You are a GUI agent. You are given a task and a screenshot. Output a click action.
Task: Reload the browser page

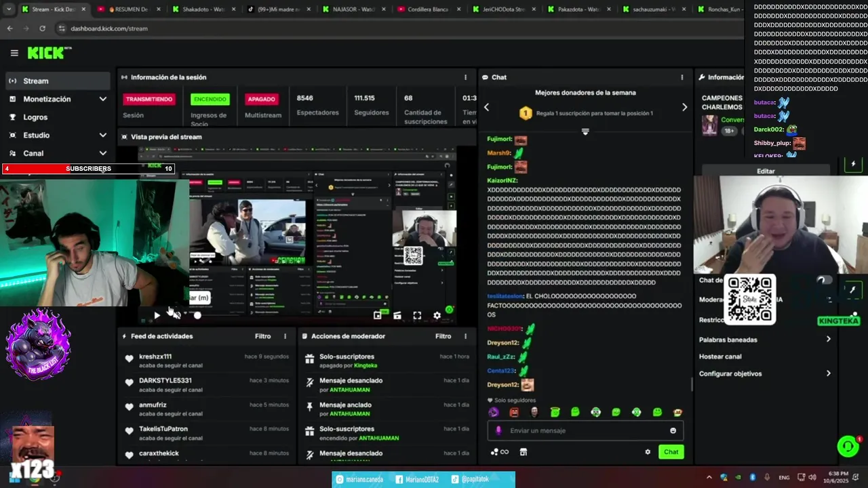tap(42, 28)
